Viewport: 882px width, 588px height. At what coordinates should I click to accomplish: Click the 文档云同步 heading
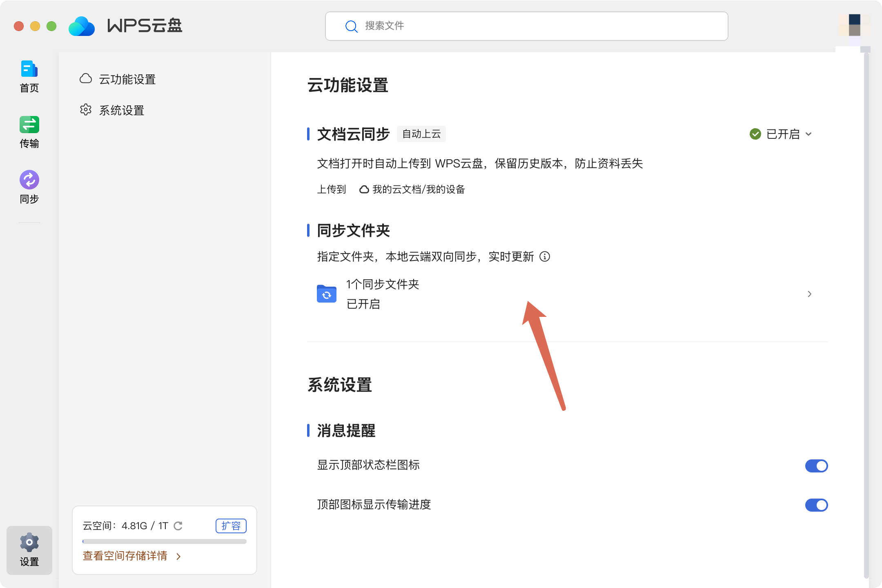click(354, 134)
